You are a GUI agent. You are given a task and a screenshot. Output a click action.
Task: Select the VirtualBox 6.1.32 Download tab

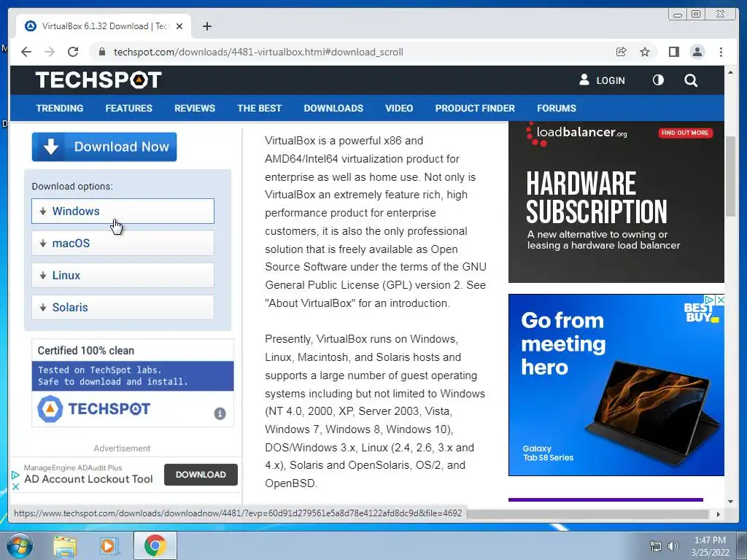point(104,26)
